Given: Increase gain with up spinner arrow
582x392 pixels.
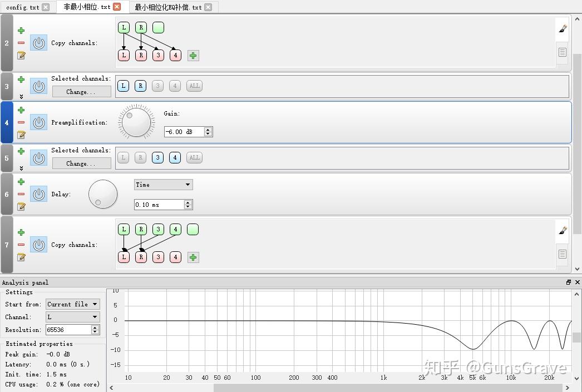Looking at the screenshot, I should pyautogui.click(x=208, y=130).
